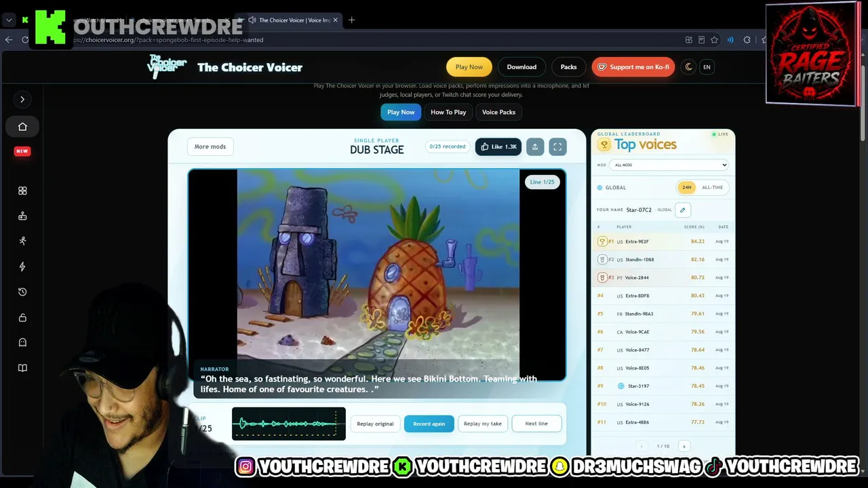Edit your name with the pencil icon
Viewport: 868px width, 488px height.
(683, 210)
